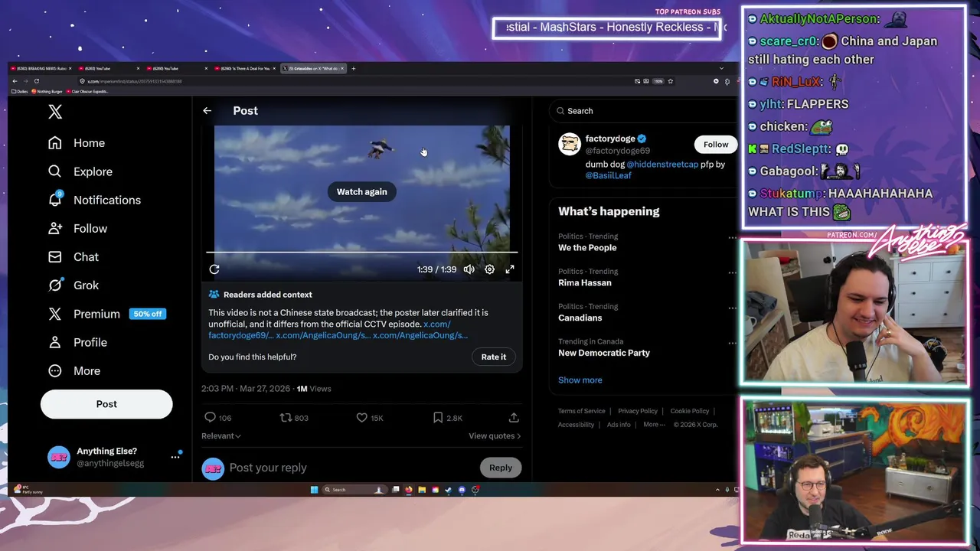Open account menu dots beside Anything Else?
The height and width of the screenshot is (551, 980).
point(175,457)
